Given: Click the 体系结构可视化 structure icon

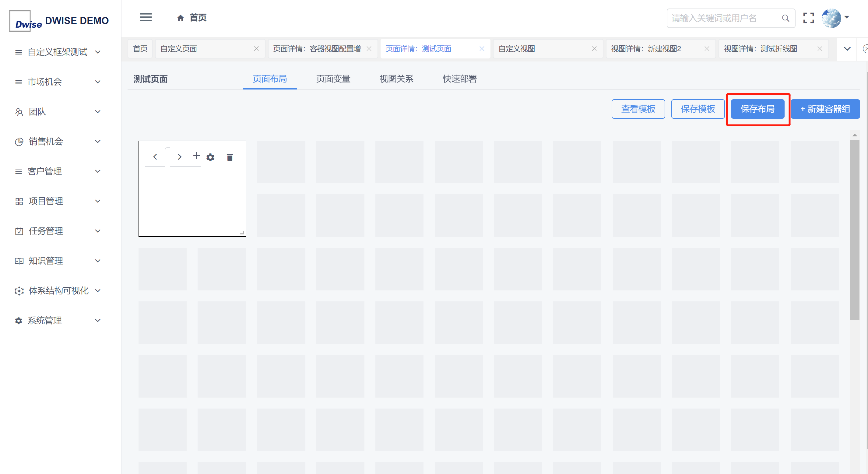Looking at the screenshot, I should coord(19,291).
